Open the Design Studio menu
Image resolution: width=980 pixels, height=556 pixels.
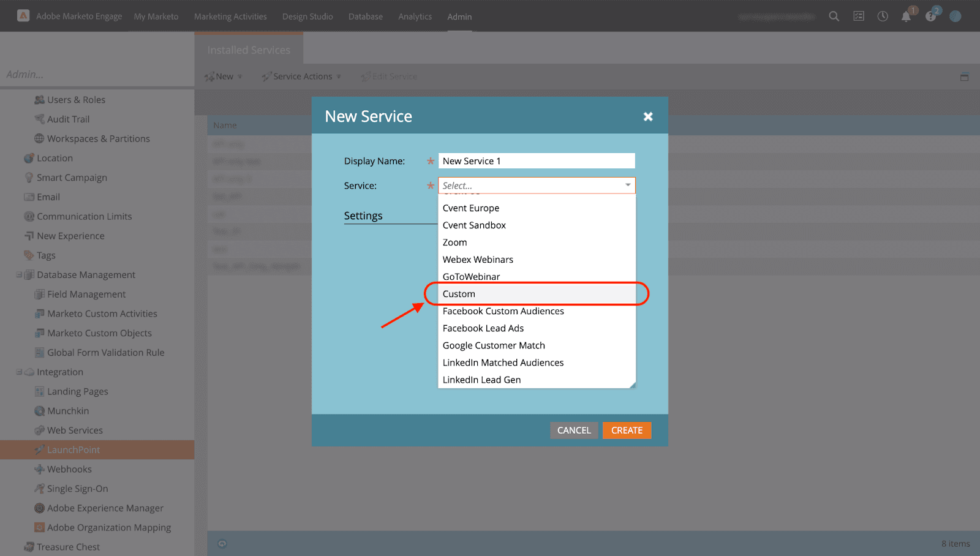coord(307,17)
